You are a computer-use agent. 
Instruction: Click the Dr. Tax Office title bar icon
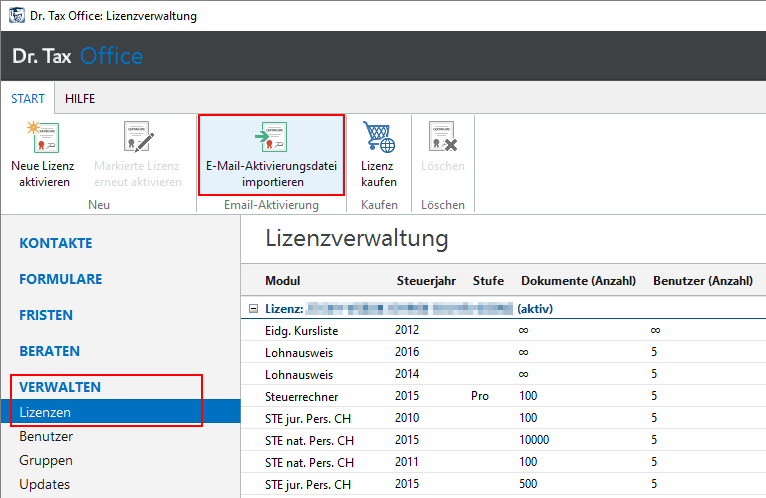17,15
